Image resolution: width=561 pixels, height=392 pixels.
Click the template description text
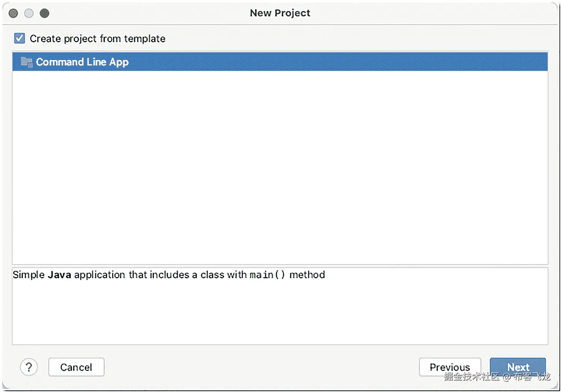(x=168, y=275)
